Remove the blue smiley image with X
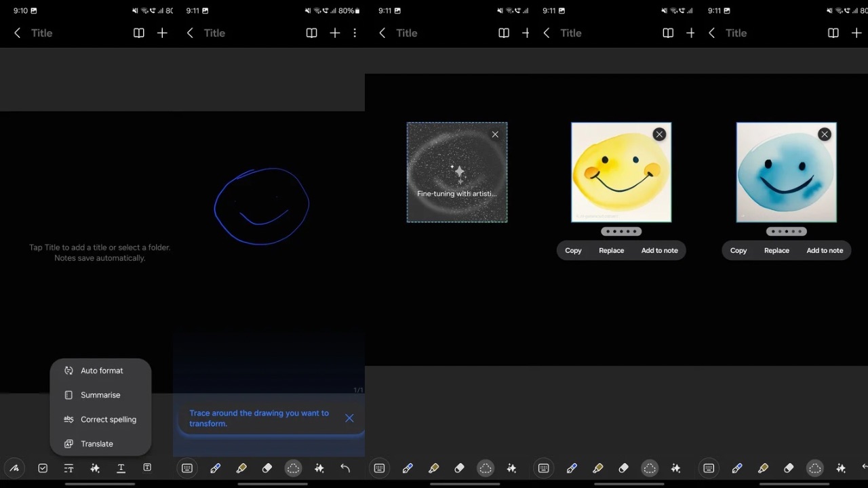Viewport: 868px width, 488px height. (825, 135)
